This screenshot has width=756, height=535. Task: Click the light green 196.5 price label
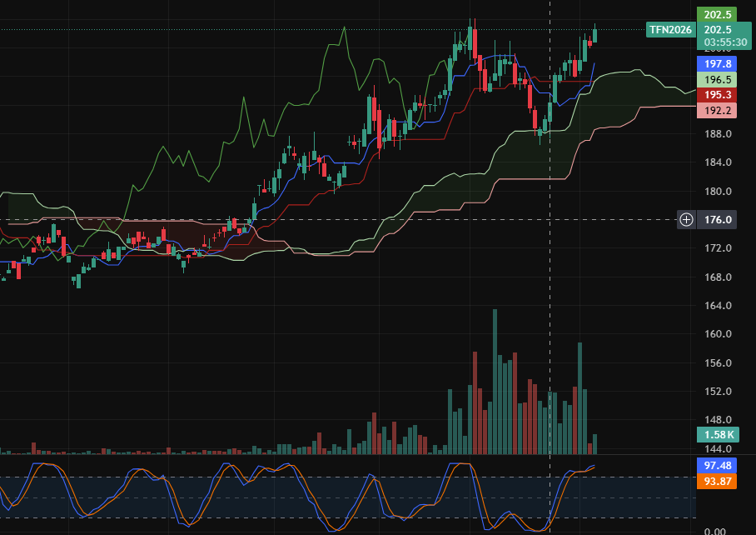(717, 79)
